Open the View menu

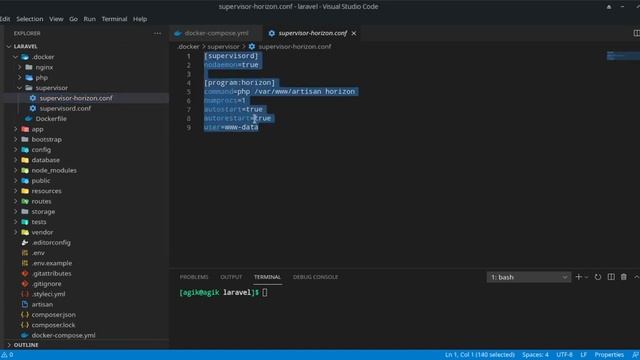(x=56, y=19)
